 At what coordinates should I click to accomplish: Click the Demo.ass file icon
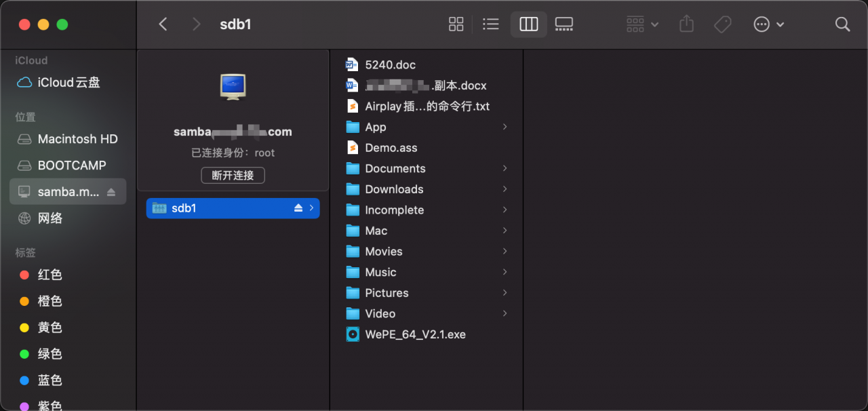click(x=352, y=148)
